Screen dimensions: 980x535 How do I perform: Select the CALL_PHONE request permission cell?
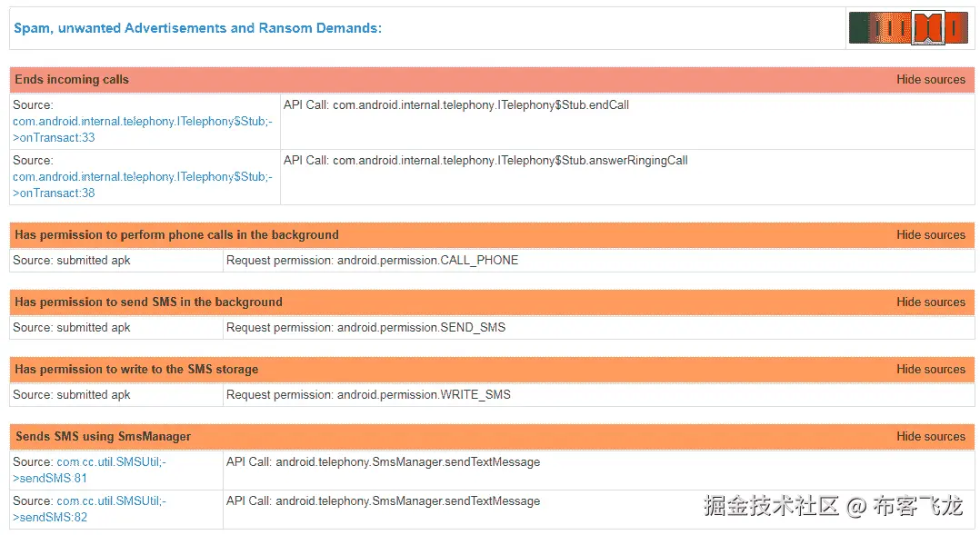[x=372, y=261]
